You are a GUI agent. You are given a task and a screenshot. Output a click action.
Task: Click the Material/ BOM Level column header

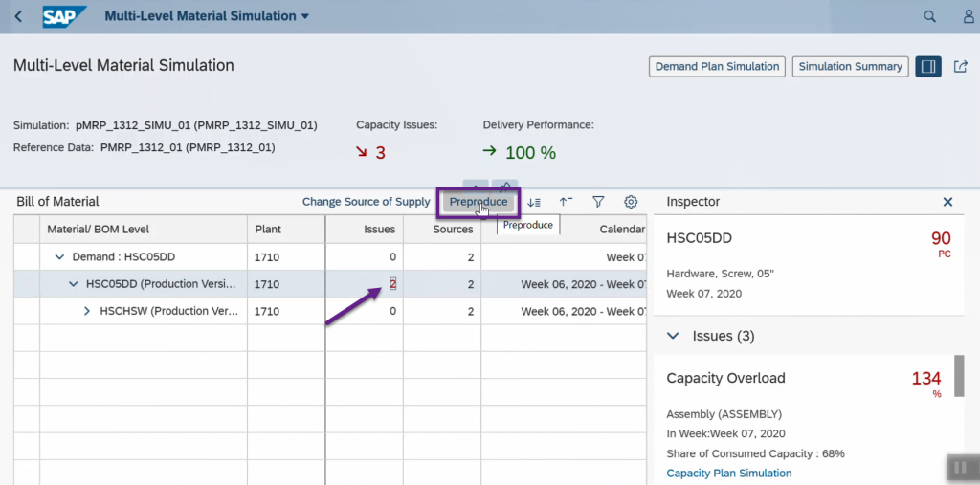[x=144, y=230]
